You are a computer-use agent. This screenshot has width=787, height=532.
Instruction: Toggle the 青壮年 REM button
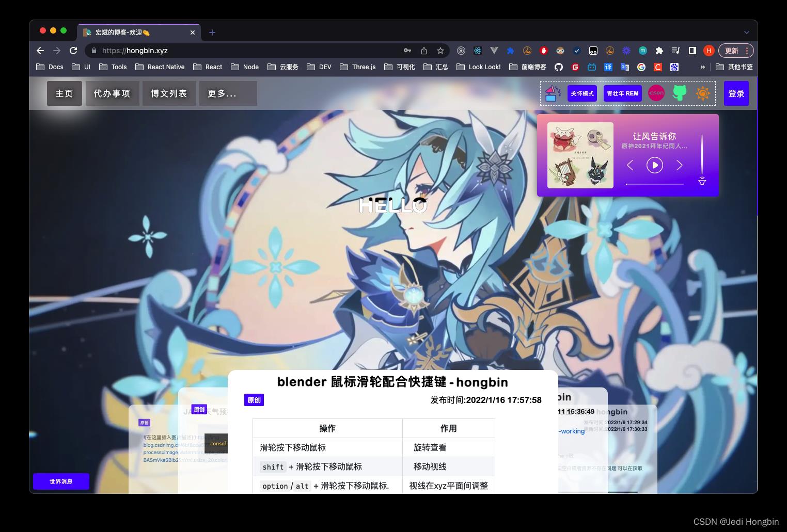coord(623,93)
